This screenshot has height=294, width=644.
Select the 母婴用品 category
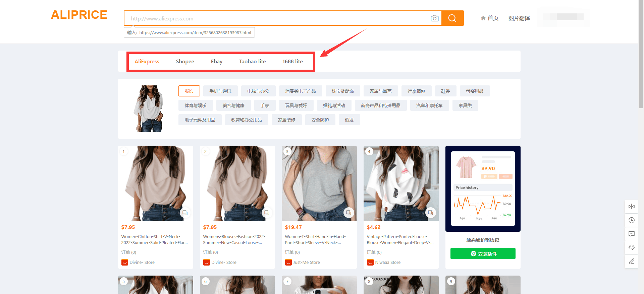pyautogui.click(x=475, y=91)
